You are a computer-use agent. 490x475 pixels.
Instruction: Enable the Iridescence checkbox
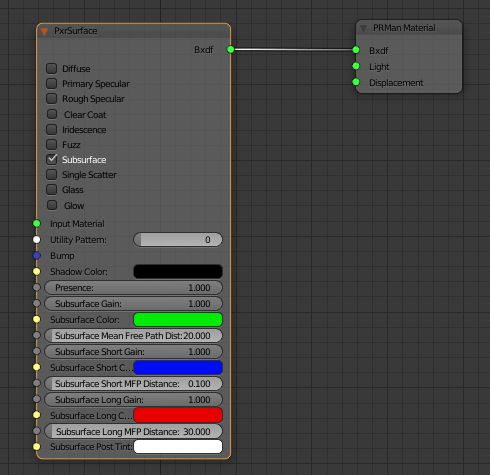point(52,129)
